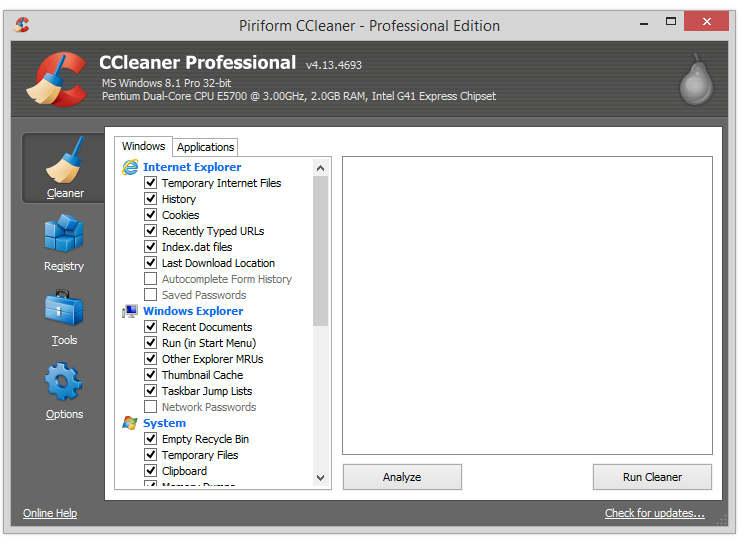This screenshot has height=542, width=741.
Task: Click the Piriform pear logo
Action: tap(696, 79)
